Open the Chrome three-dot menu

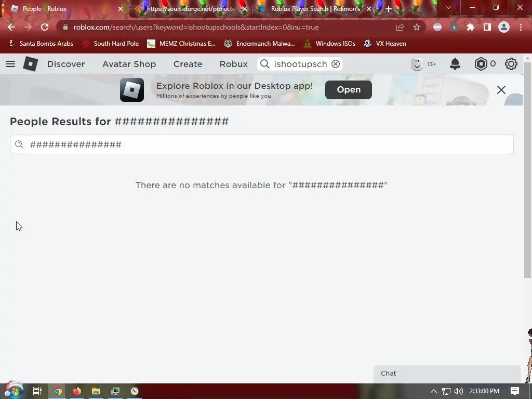[521, 27]
